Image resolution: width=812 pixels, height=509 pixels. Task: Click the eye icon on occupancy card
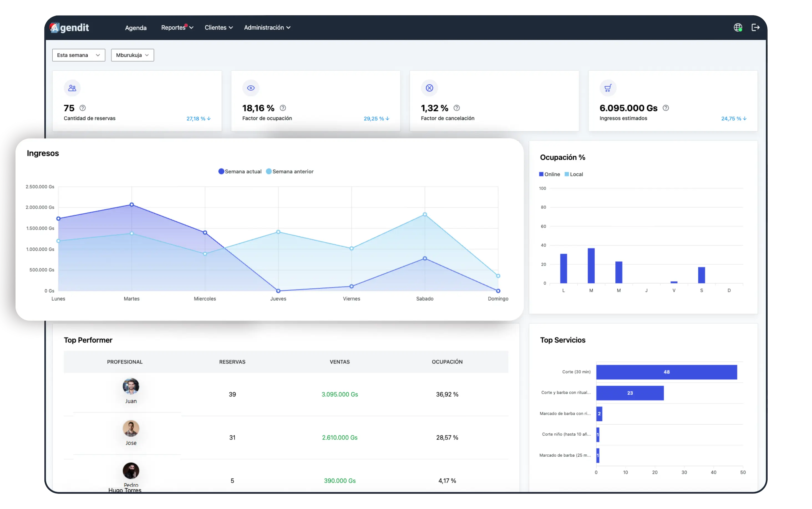click(x=251, y=88)
